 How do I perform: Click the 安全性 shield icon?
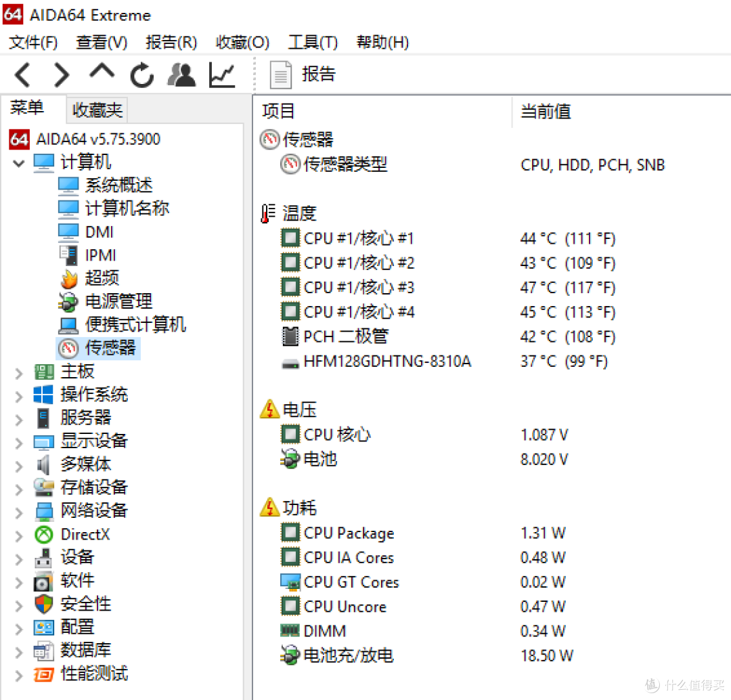point(44,605)
